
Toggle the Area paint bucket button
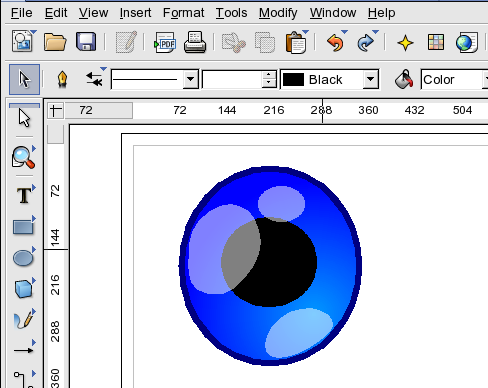tap(404, 79)
